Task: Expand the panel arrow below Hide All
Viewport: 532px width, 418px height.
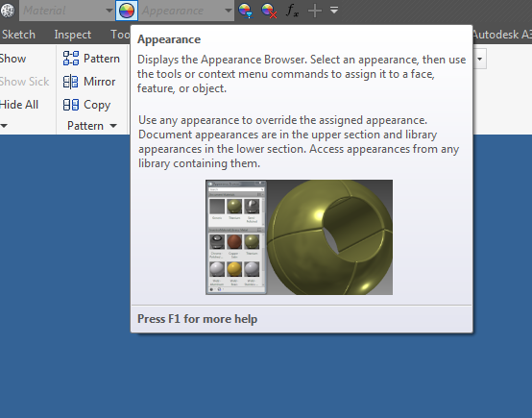Action: [x=4, y=126]
